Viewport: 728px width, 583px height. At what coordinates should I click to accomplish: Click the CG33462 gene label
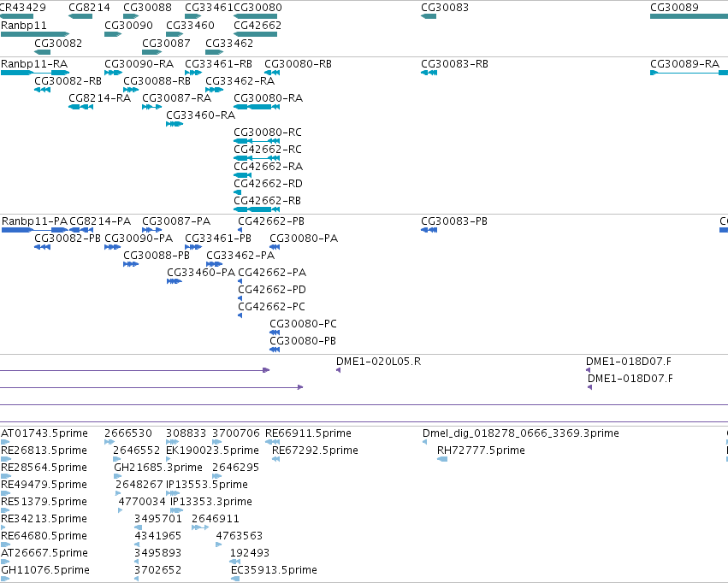(229, 43)
